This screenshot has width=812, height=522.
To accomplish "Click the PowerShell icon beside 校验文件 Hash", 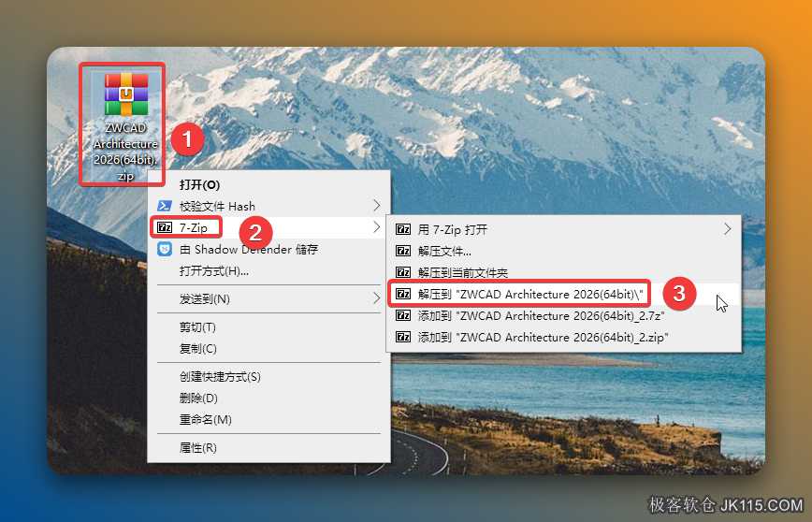I will pos(165,206).
